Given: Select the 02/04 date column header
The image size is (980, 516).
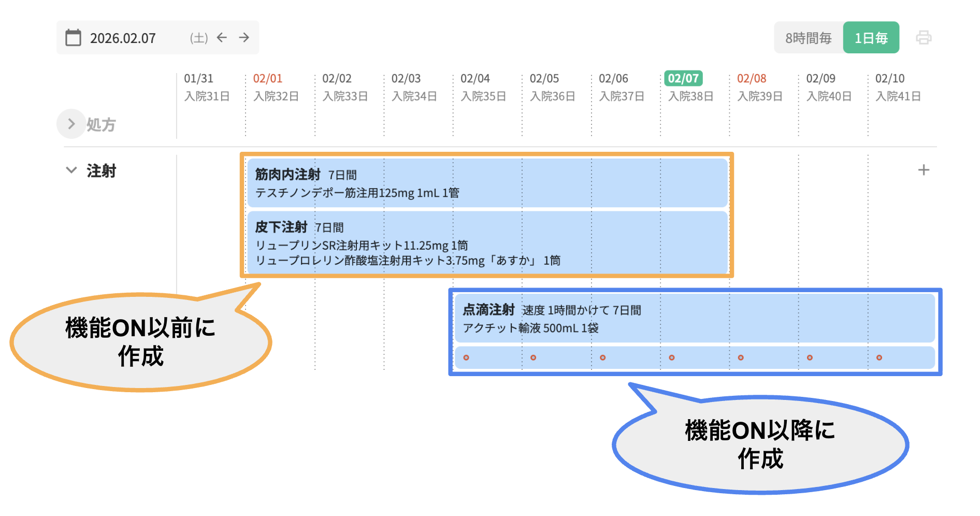Looking at the screenshot, I should 475,79.
